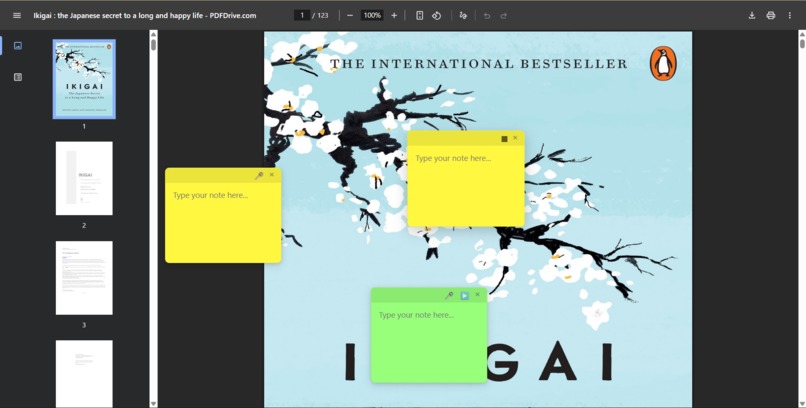Print the PDF document
The image size is (806, 408).
coord(771,15)
